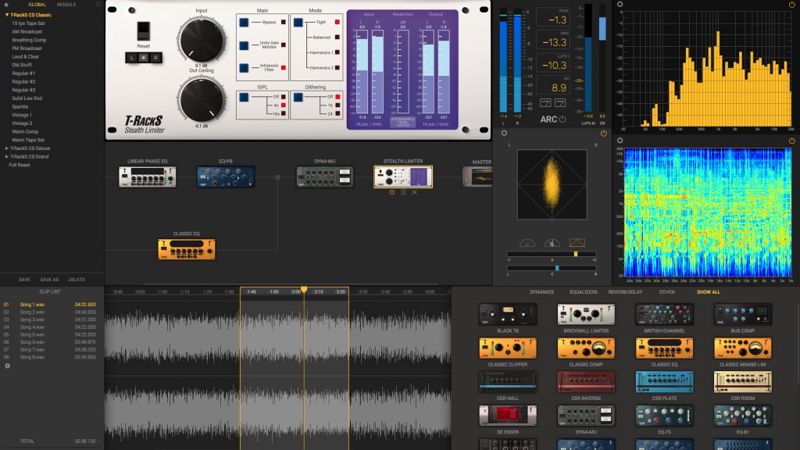This screenshot has height=450, width=800.
Task: Select the third phase scope display mode icon
Action: 577,243
